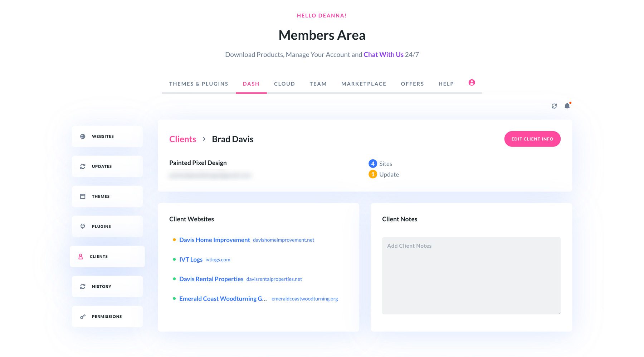644x357 pixels.
Task: Click the Themes sidebar icon
Action: 83,196
